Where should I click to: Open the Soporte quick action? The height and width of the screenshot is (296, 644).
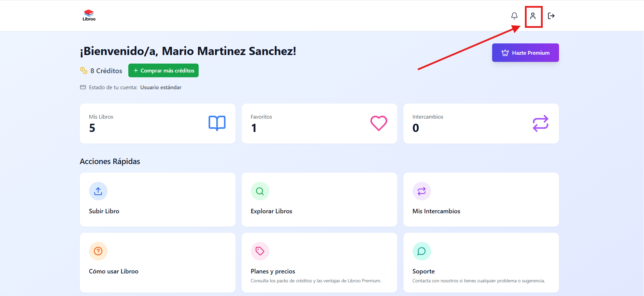click(x=424, y=271)
